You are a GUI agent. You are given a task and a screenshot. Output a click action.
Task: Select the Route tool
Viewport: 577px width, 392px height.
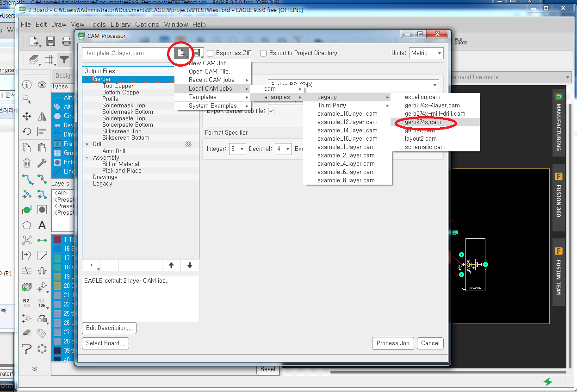pos(27,179)
